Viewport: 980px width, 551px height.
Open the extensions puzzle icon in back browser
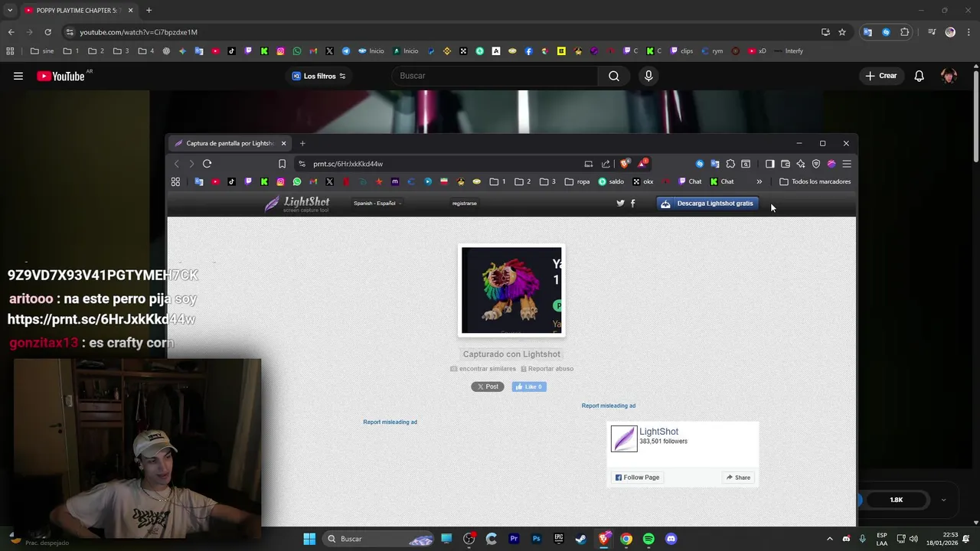tap(905, 32)
